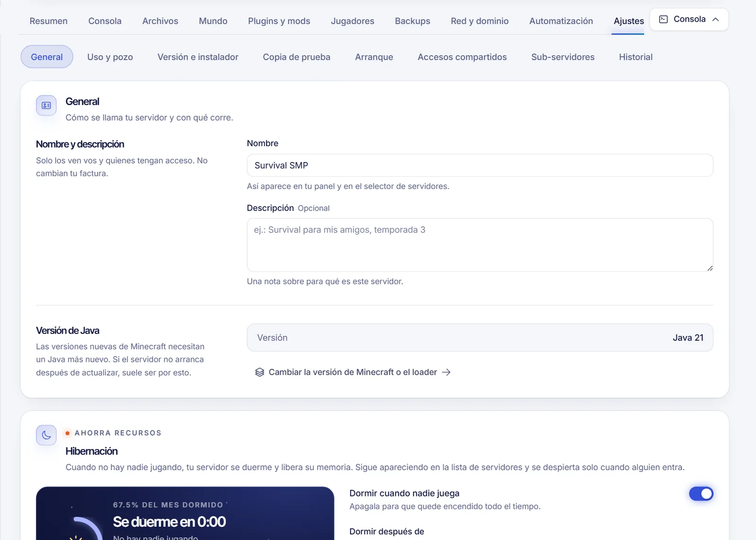Screen dimensions: 756x540
Task: Click the '67.5% DEL MES DORMIDO' text
Action: 168,505
